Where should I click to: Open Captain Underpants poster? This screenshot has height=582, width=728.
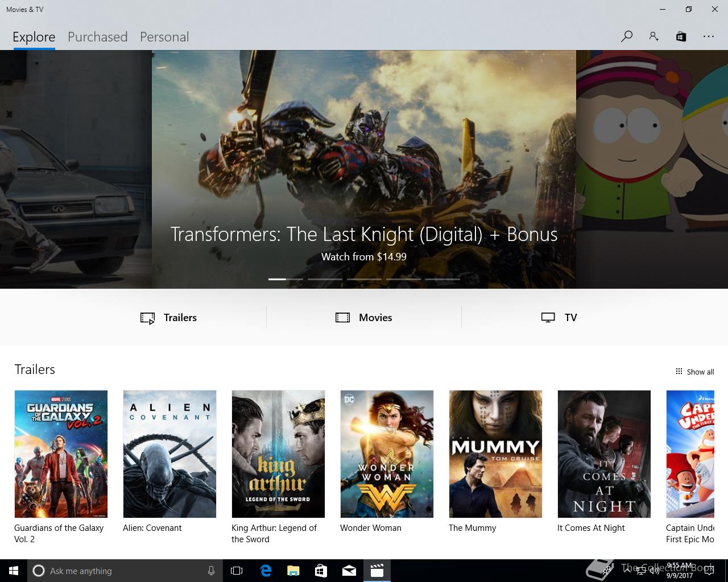(690, 454)
